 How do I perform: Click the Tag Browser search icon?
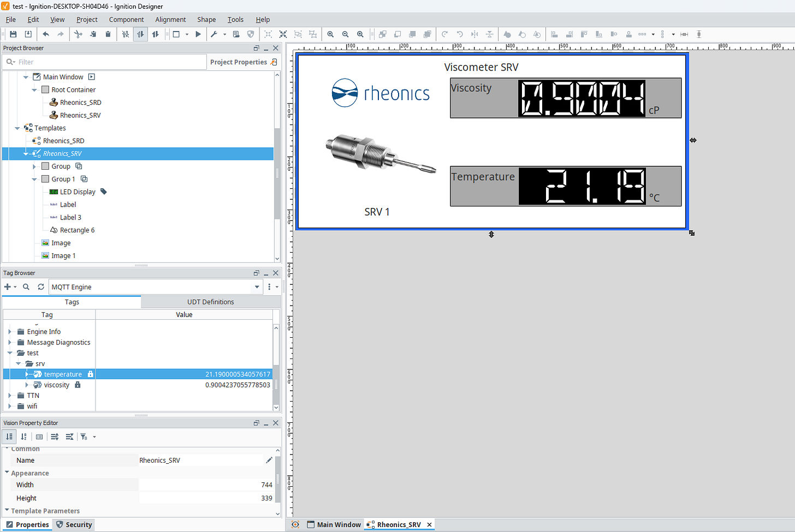tap(26, 286)
